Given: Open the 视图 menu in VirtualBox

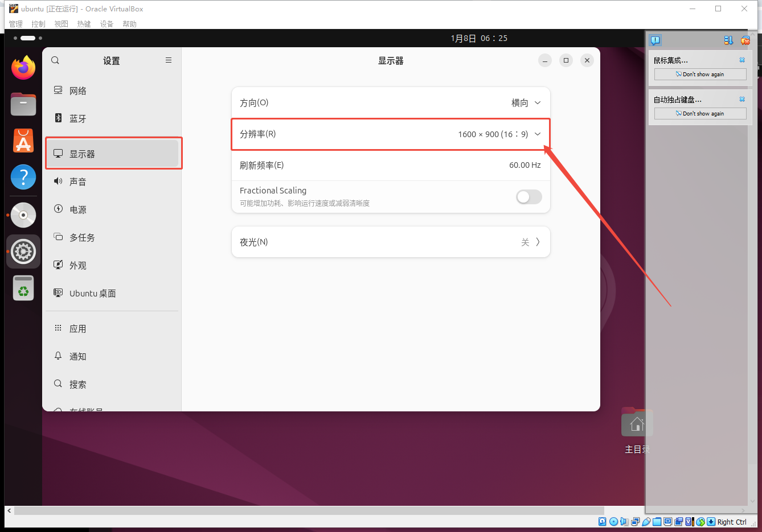Looking at the screenshot, I should tap(61, 24).
